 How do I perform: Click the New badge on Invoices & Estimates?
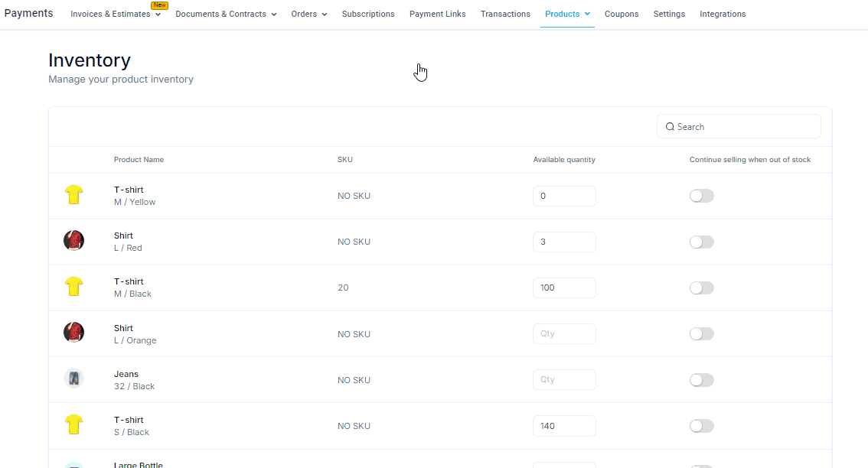coord(159,5)
